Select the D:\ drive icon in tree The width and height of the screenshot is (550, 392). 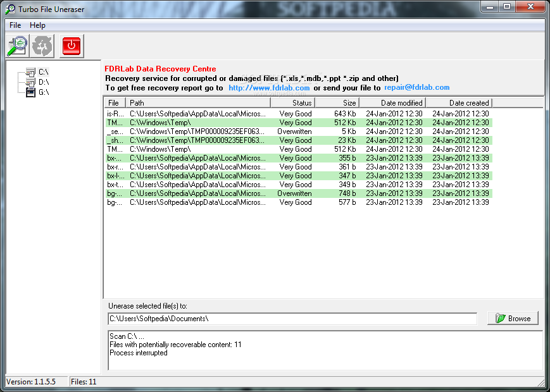point(31,82)
